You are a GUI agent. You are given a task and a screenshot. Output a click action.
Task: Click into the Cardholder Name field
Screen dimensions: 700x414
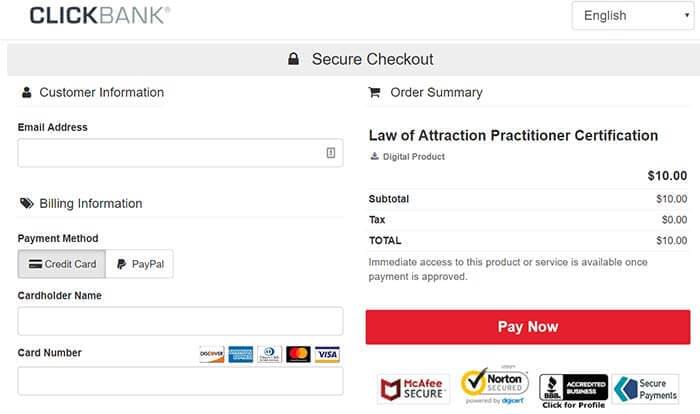pos(180,321)
